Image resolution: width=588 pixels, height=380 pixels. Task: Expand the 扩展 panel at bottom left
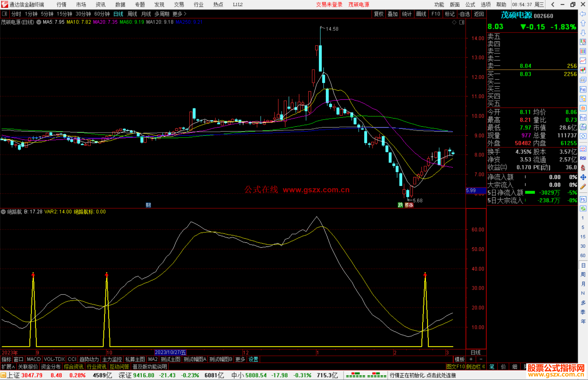8,367
